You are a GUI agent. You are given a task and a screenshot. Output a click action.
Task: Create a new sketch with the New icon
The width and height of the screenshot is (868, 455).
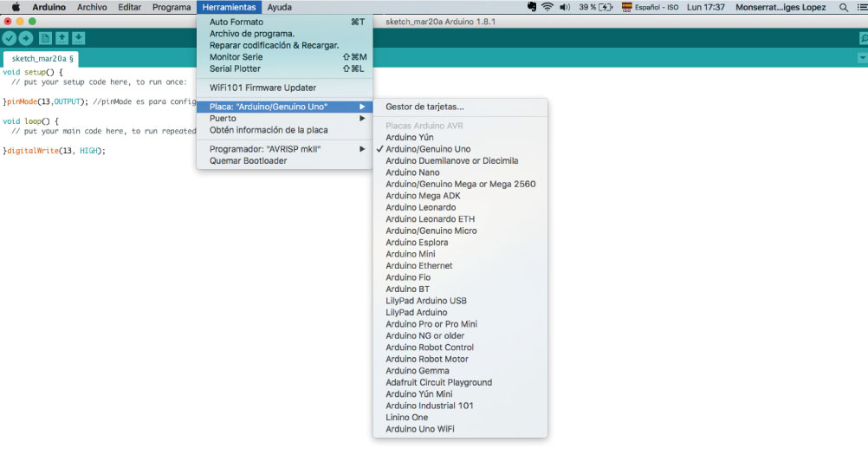point(45,38)
